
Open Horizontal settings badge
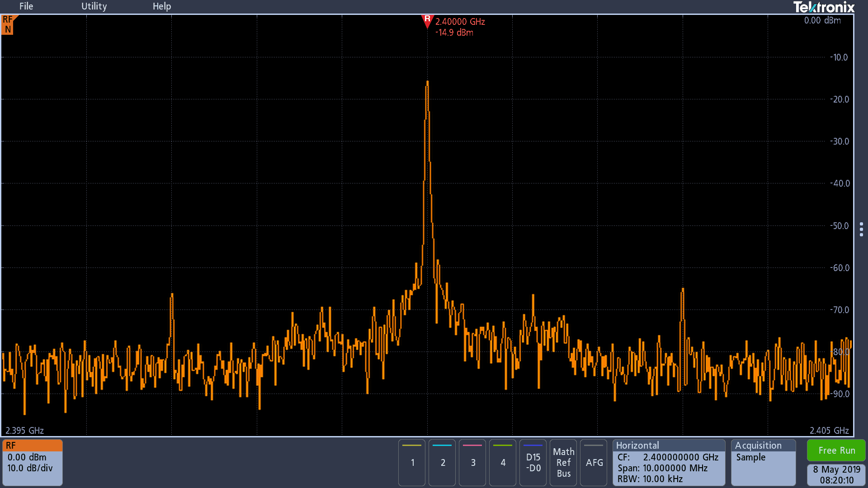[x=668, y=462]
